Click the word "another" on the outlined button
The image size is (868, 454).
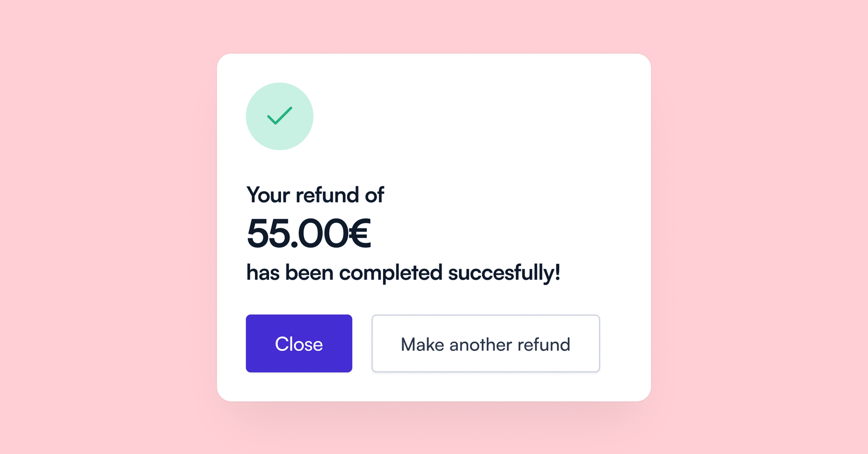click(480, 344)
